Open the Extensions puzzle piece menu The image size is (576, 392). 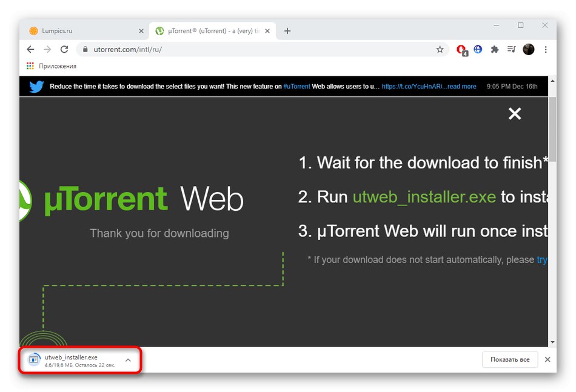pos(494,49)
